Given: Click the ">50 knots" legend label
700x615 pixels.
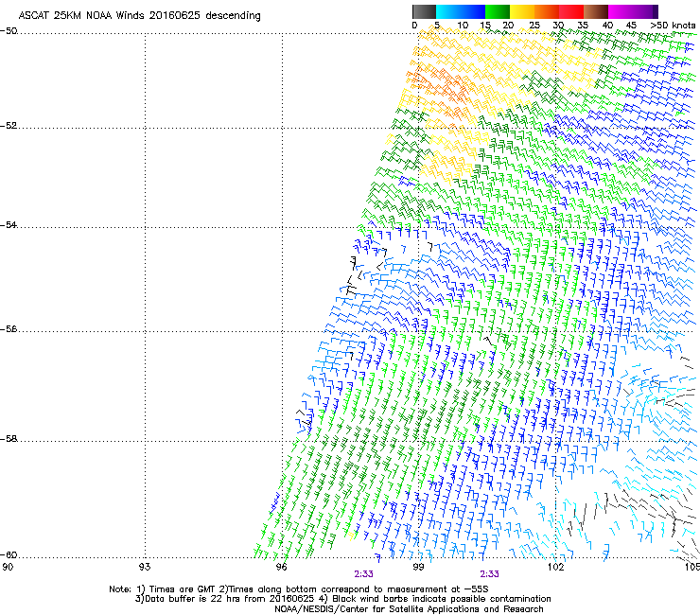Looking at the screenshot, I should (673, 26).
